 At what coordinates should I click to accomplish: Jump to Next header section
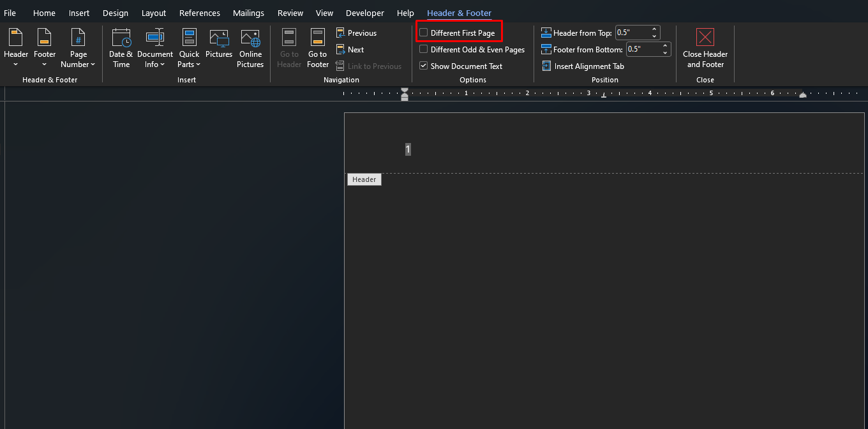point(350,49)
